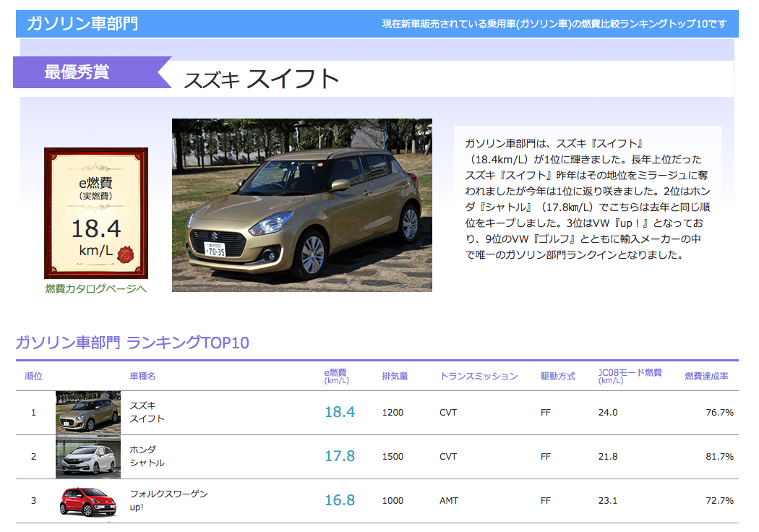Click the 16.8 e燃費 value in table

340,501
